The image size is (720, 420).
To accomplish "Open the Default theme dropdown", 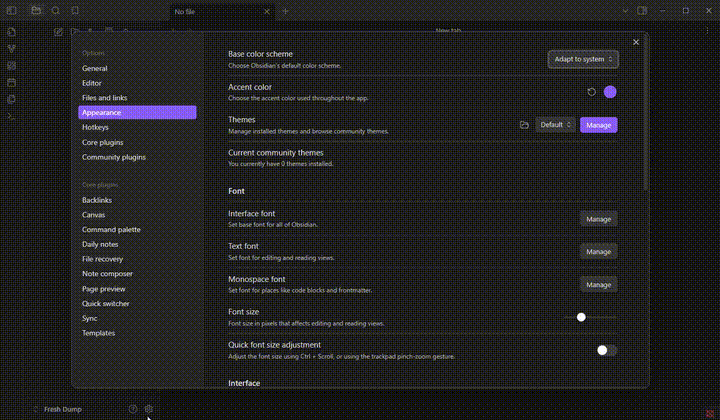I will click(x=555, y=125).
